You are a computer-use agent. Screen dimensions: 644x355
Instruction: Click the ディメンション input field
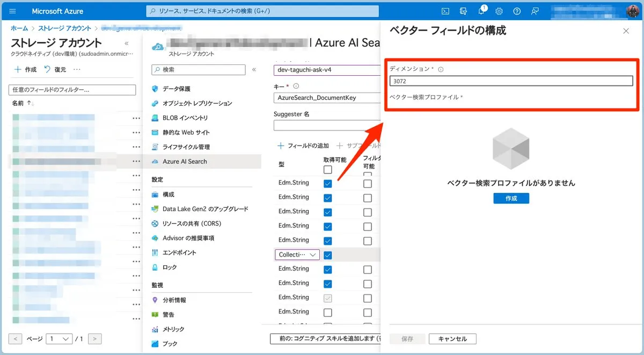(511, 81)
